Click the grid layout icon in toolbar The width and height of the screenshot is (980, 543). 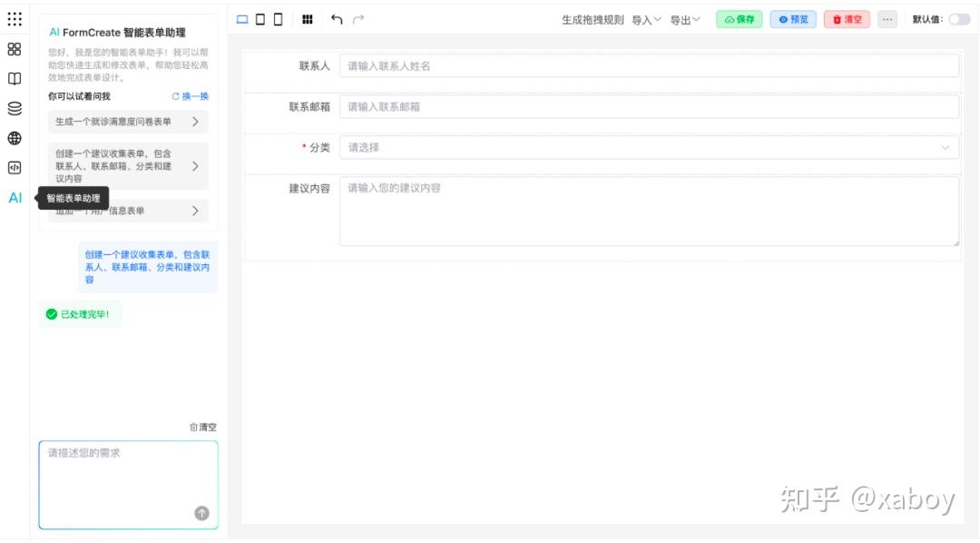308,18
